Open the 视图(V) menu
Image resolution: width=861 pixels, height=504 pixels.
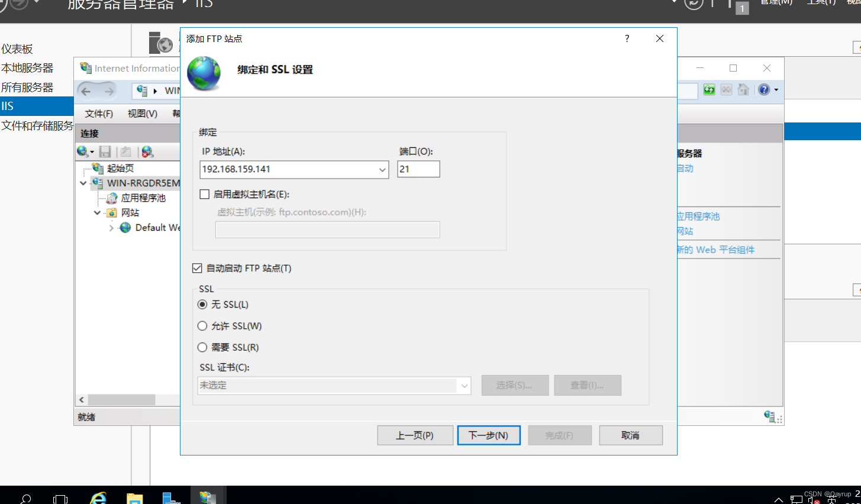point(143,114)
